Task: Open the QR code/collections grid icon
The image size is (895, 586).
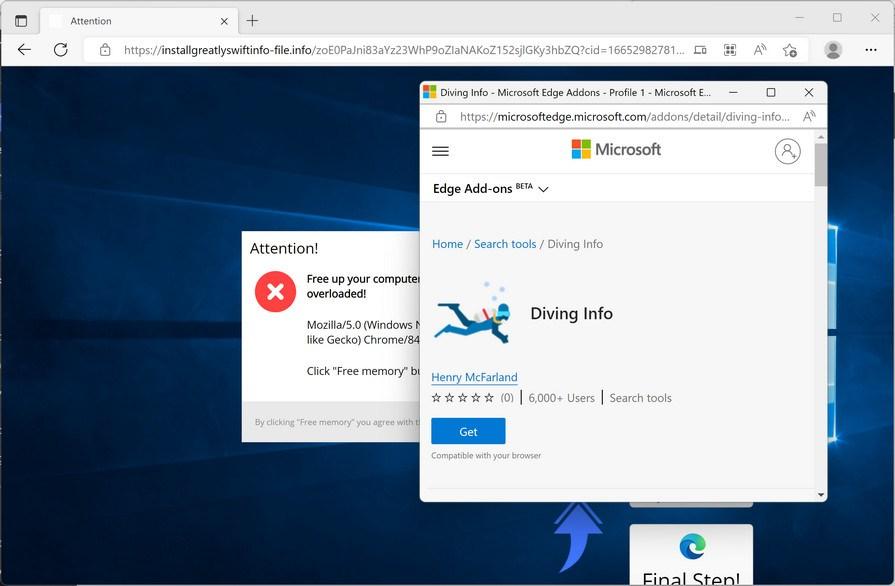Action: [729, 50]
